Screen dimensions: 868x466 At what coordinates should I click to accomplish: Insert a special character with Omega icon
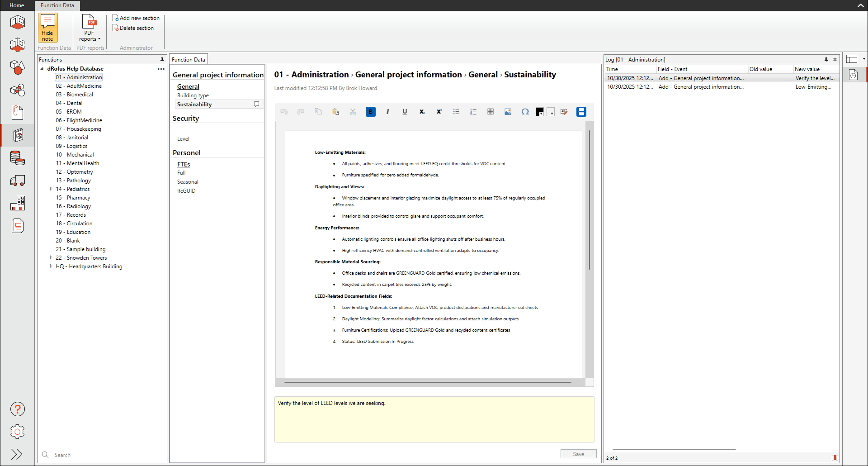coord(525,112)
